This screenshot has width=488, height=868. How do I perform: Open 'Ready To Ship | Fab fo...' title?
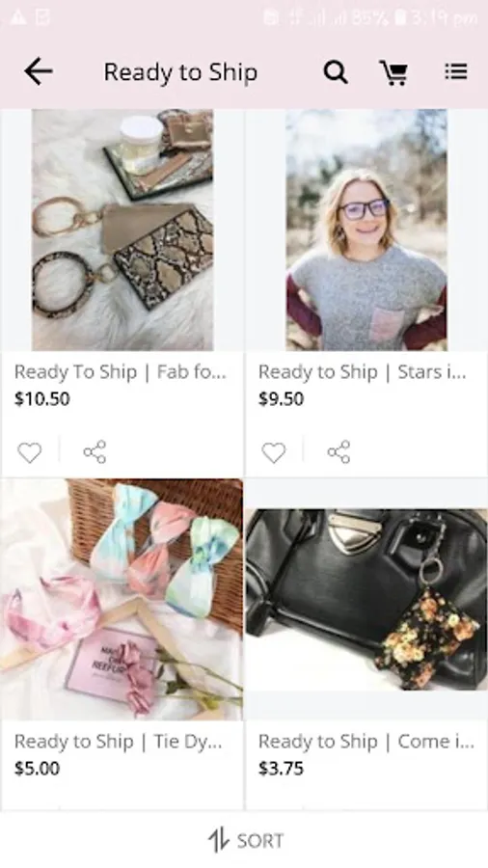tap(120, 372)
